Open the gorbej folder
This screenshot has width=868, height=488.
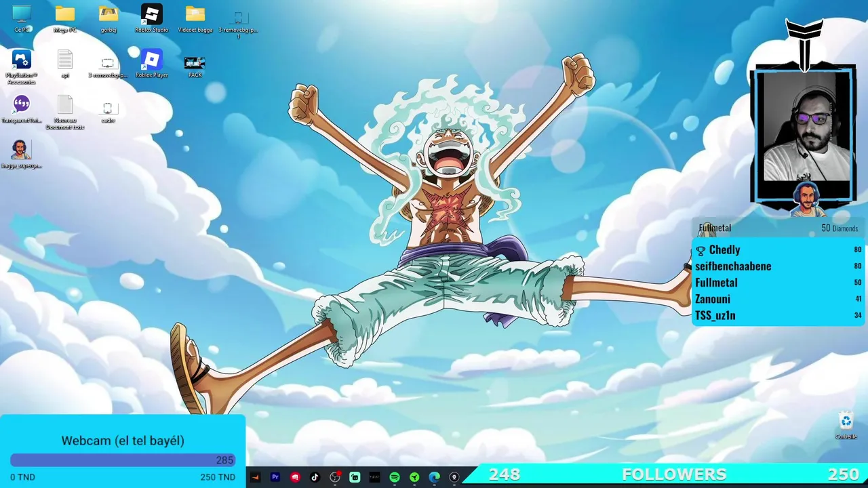click(108, 18)
